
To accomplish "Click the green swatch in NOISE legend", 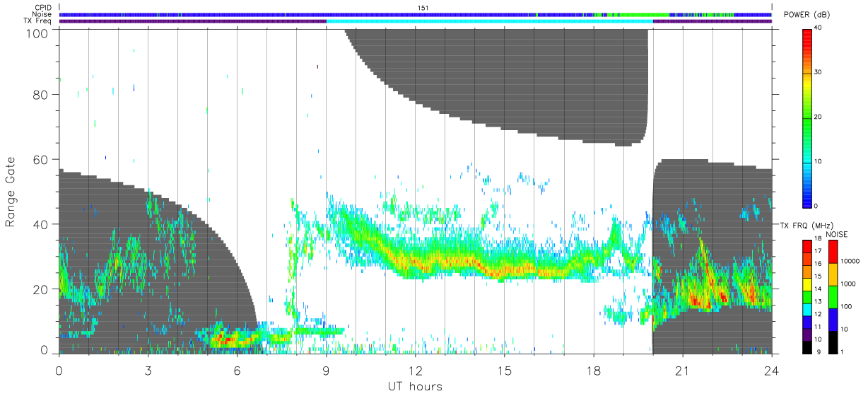I will click(x=832, y=296).
